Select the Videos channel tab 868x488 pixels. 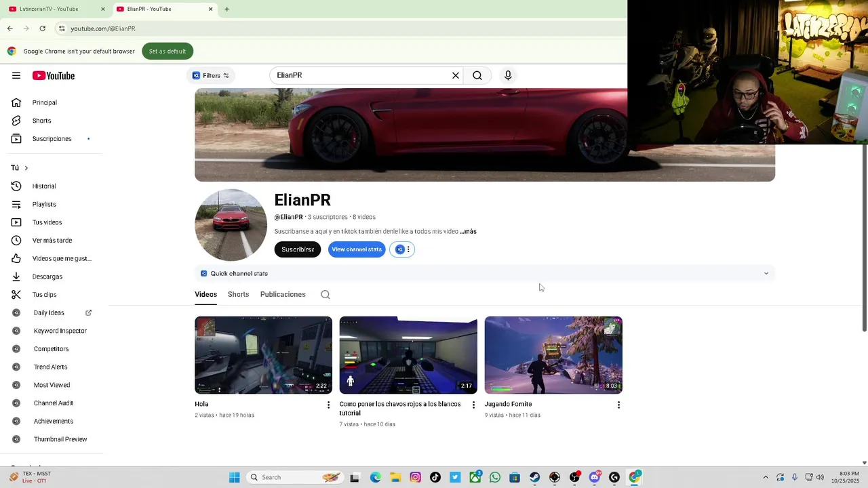(x=205, y=294)
